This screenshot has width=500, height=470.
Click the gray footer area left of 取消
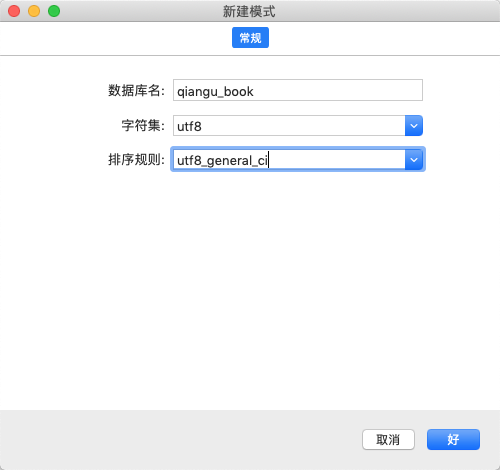(x=180, y=439)
